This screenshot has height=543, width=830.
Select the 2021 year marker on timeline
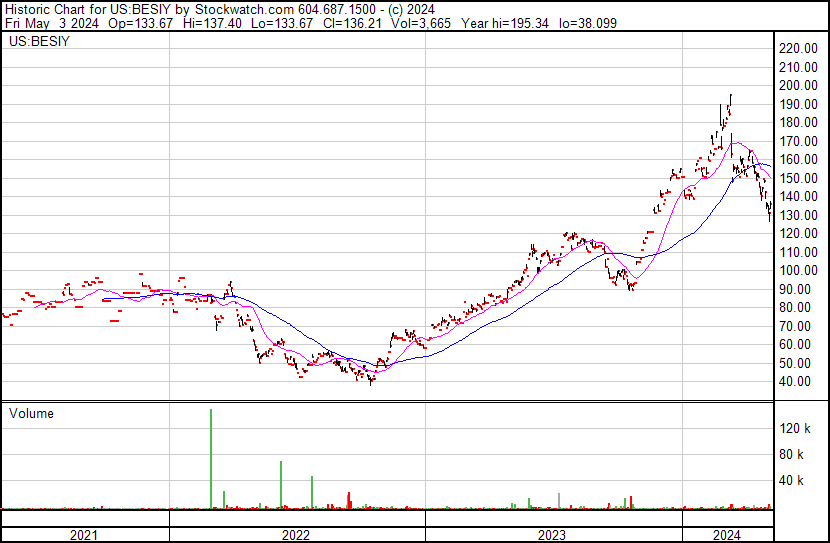[84, 535]
